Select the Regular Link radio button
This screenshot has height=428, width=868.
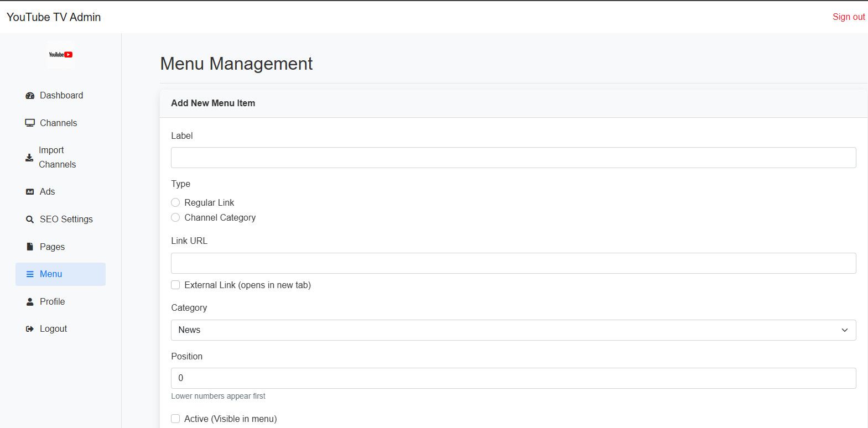[175, 203]
